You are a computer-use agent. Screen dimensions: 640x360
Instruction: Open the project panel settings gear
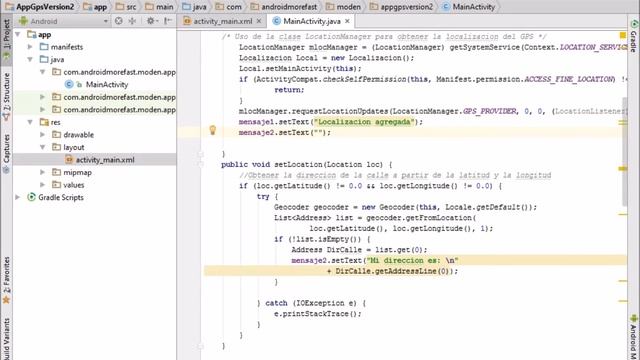click(151, 21)
